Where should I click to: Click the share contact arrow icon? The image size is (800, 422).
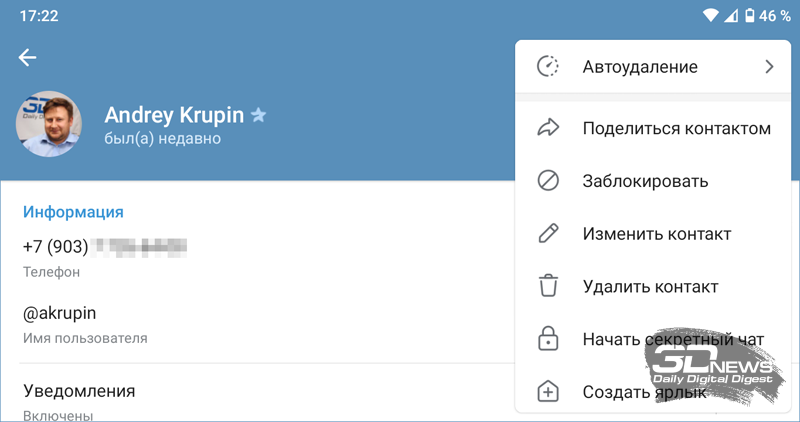click(548, 128)
